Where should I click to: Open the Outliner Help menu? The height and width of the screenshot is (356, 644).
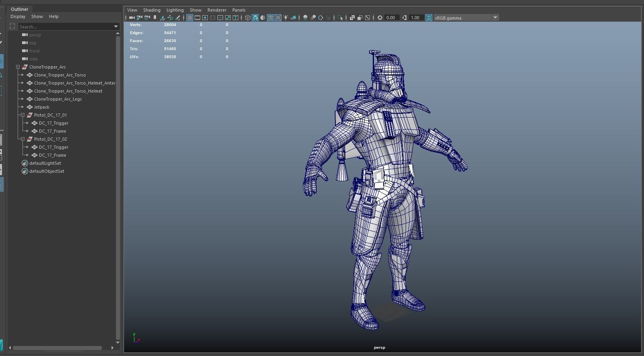coord(53,16)
